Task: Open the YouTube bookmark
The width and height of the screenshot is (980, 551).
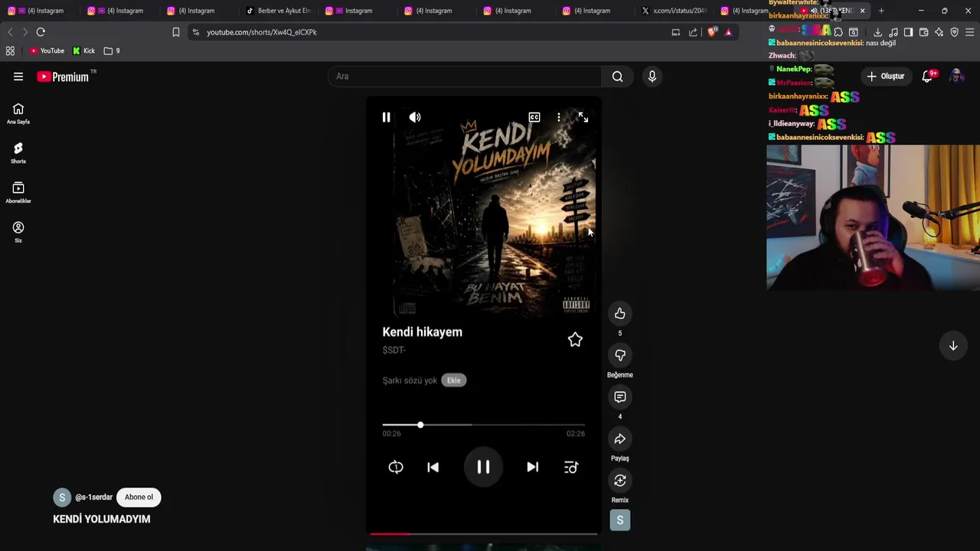Action: pos(47,51)
